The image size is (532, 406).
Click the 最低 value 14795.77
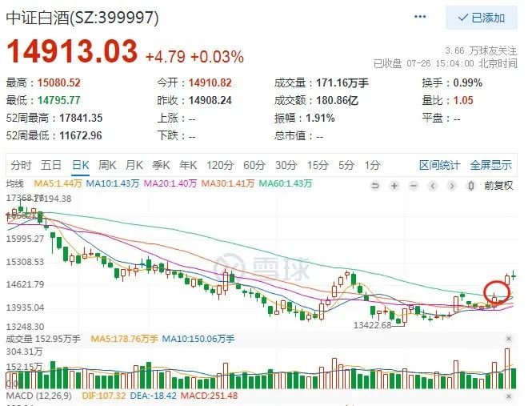[58, 100]
